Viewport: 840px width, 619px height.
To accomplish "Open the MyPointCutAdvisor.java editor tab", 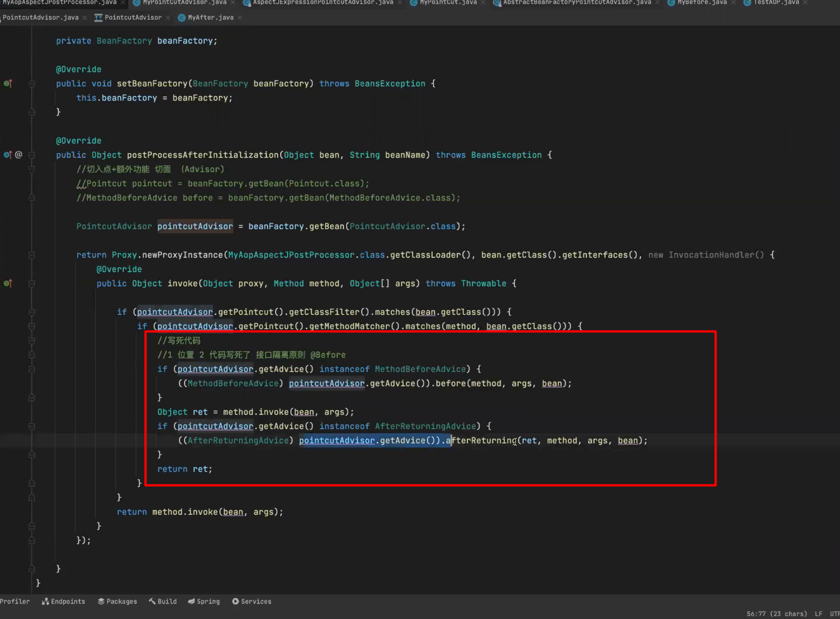I will [184, 3].
